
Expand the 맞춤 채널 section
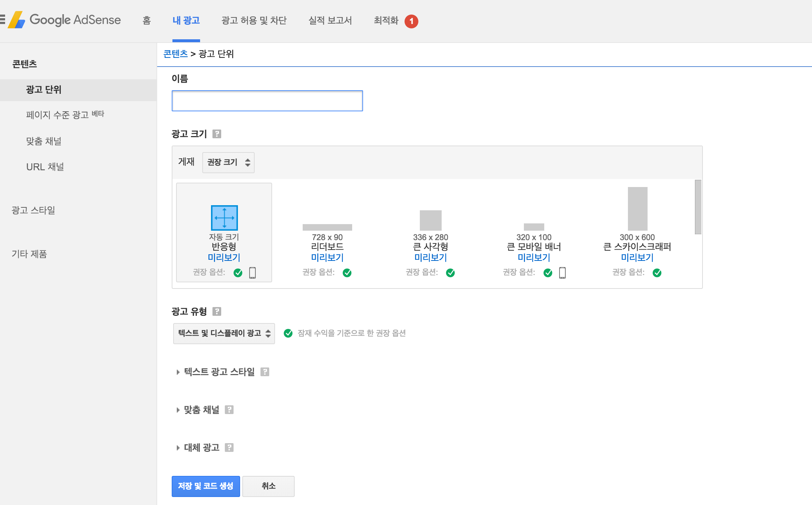pyautogui.click(x=201, y=409)
